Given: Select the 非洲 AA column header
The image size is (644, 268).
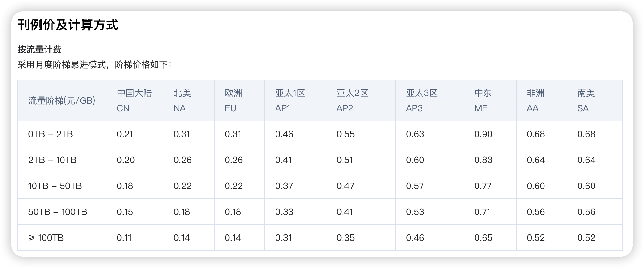Looking at the screenshot, I should click(x=536, y=100).
